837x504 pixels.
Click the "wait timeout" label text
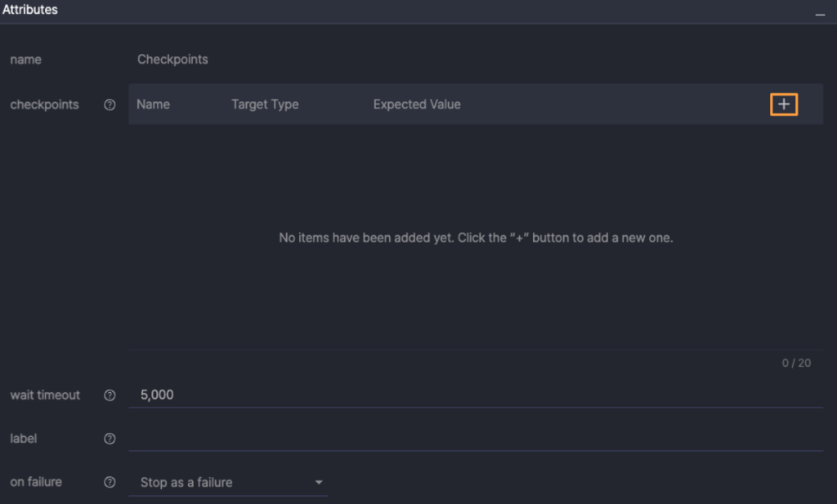point(45,395)
